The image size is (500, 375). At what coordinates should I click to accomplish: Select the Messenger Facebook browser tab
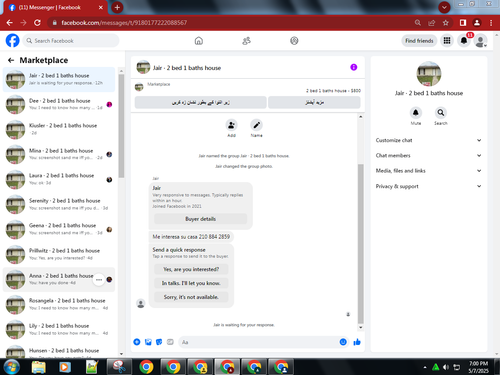pos(55,7)
